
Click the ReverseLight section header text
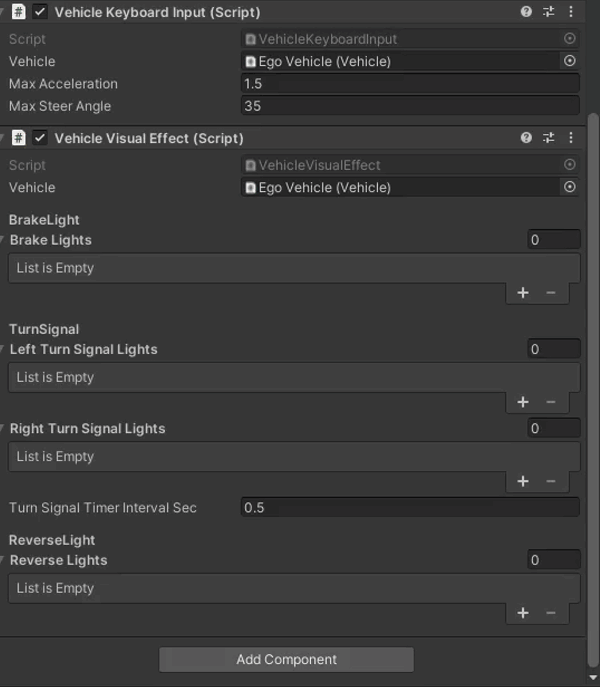pyautogui.click(x=52, y=540)
